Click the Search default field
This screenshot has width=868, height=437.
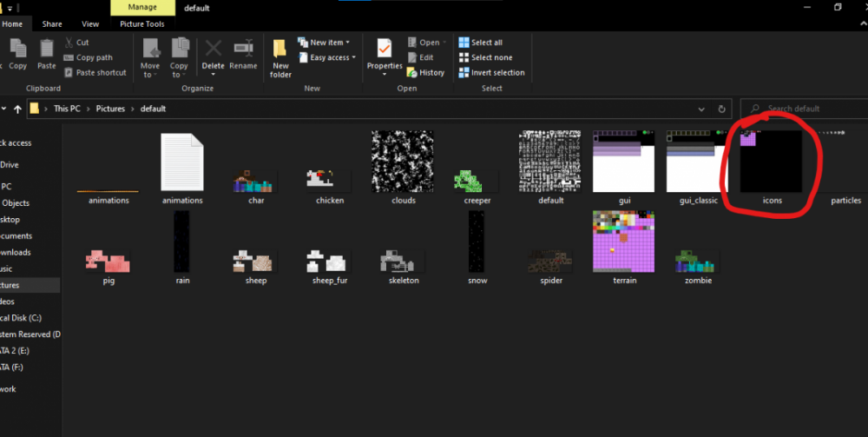(x=805, y=109)
